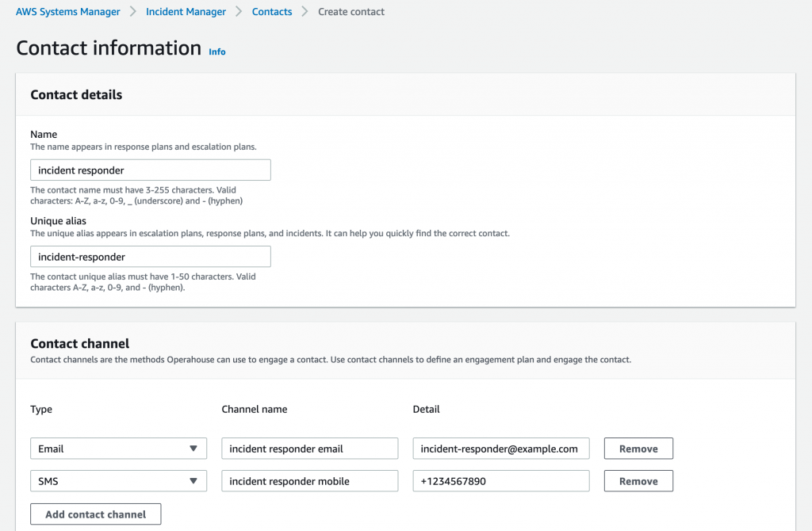The height and width of the screenshot is (531, 812).
Task: Click the Contact details section header
Action: (76, 94)
